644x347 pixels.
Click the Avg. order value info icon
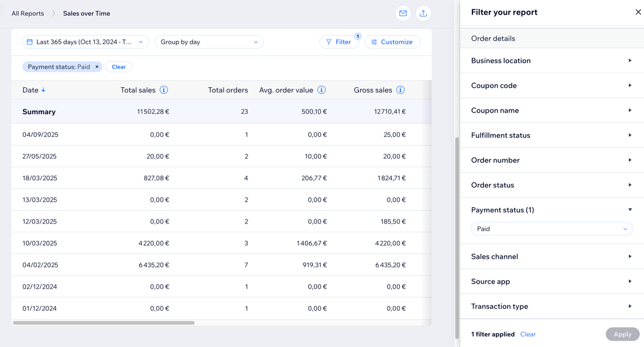click(321, 90)
